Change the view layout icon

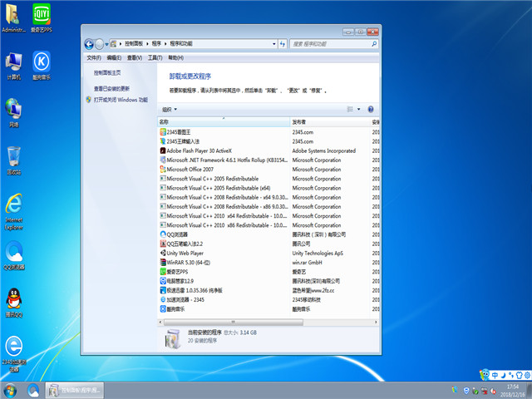(x=350, y=109)
